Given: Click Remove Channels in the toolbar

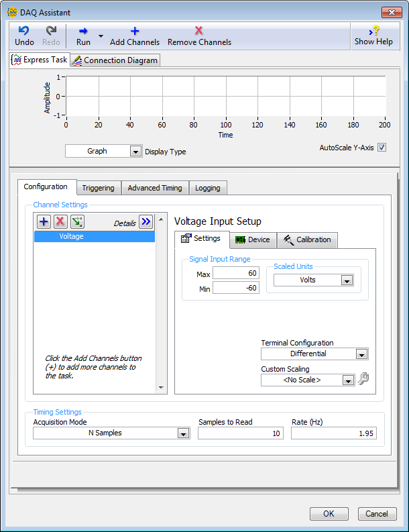Looking at the screenshot, I should [x=199, y=36].
